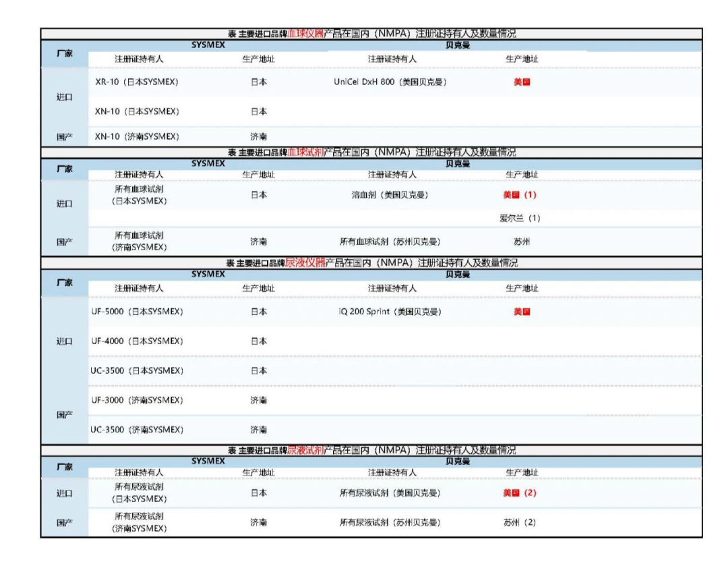Select cell UF-5000 (日本SYSMEX)

click(137, 312)
